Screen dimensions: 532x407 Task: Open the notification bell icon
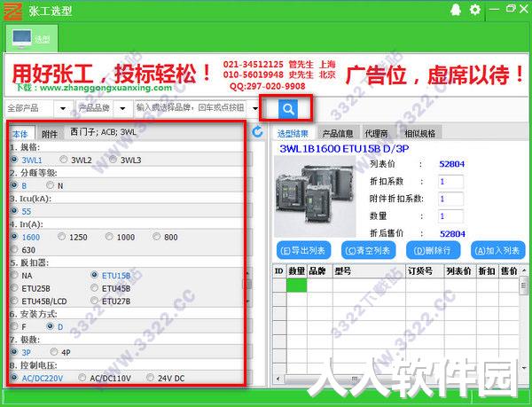click(x=456, y=10)
